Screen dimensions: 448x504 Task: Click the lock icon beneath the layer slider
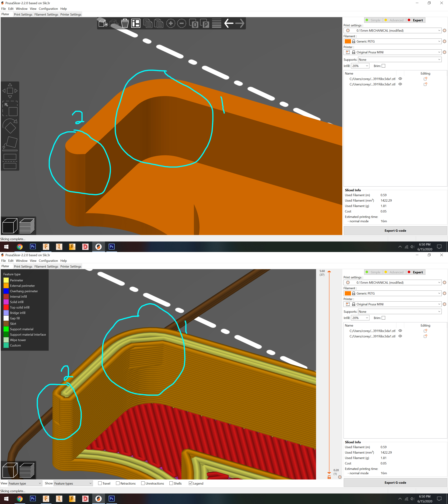pyautogui.click(x=329, y=478)
